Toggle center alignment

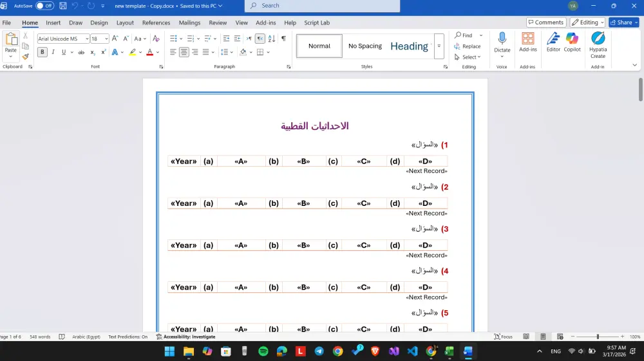(184, 52)
